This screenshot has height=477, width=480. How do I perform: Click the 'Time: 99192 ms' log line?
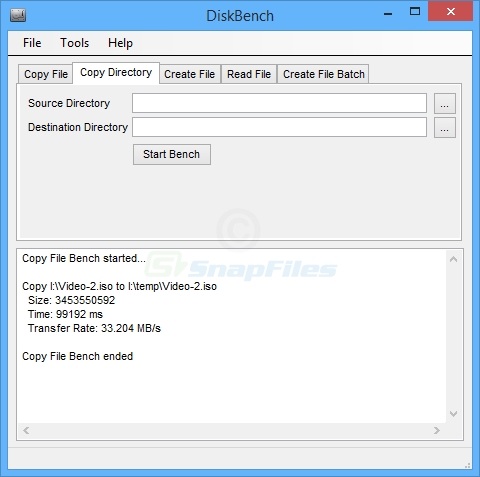coord(65,314)
